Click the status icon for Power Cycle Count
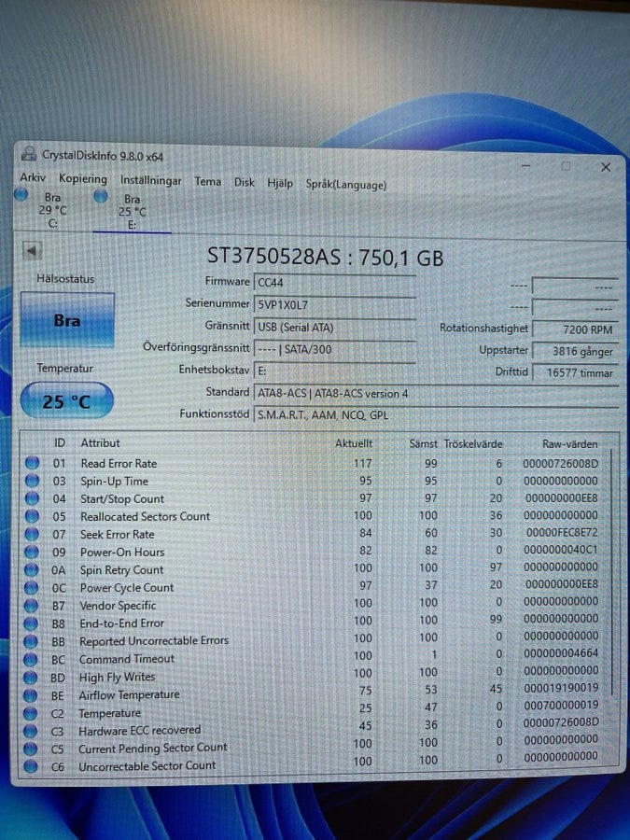Screen dimensions: 630x840 32,587
